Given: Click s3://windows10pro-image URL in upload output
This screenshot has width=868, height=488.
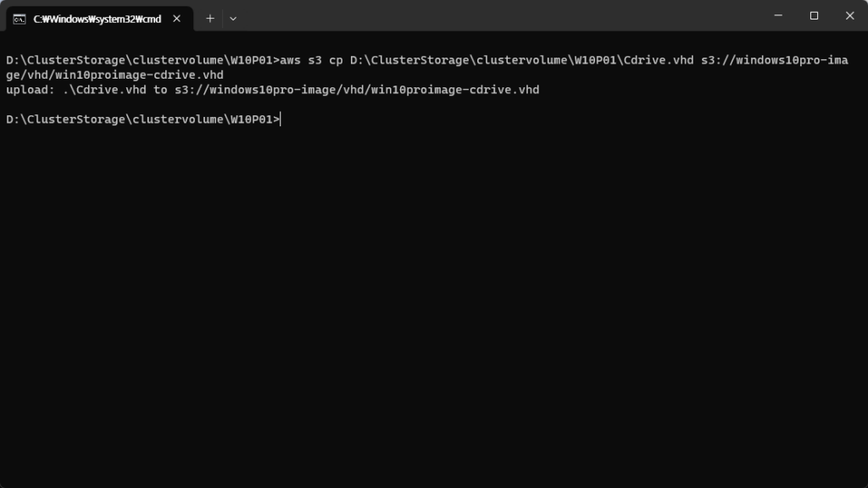Looking at the screenshot, I should [x=357, y=90].
